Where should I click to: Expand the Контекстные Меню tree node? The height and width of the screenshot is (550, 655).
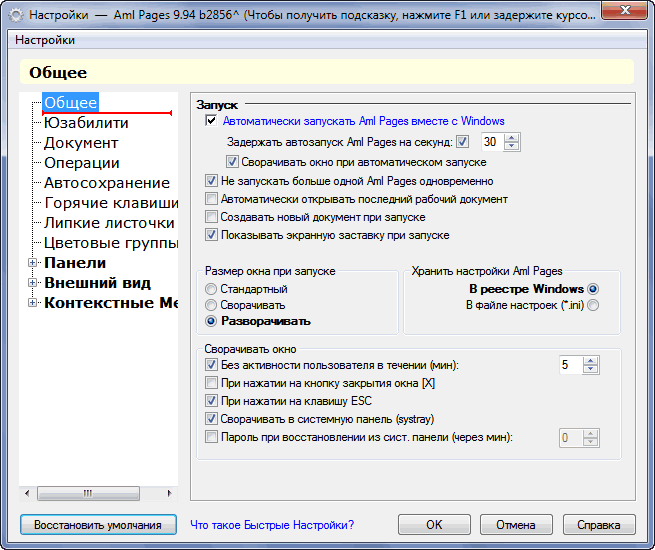click(32, 303)
